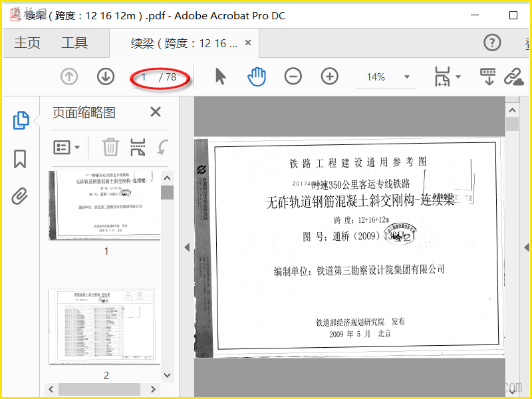Minimize the Acrobat window
Viewport: 532px width, 399px height.
tap(475, 15)
